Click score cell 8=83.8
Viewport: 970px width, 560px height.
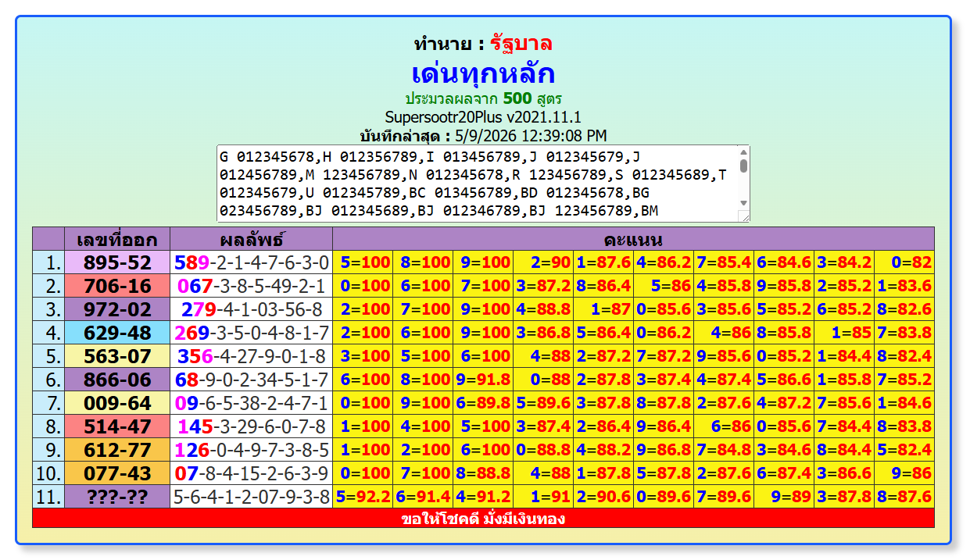click(904, 426)
